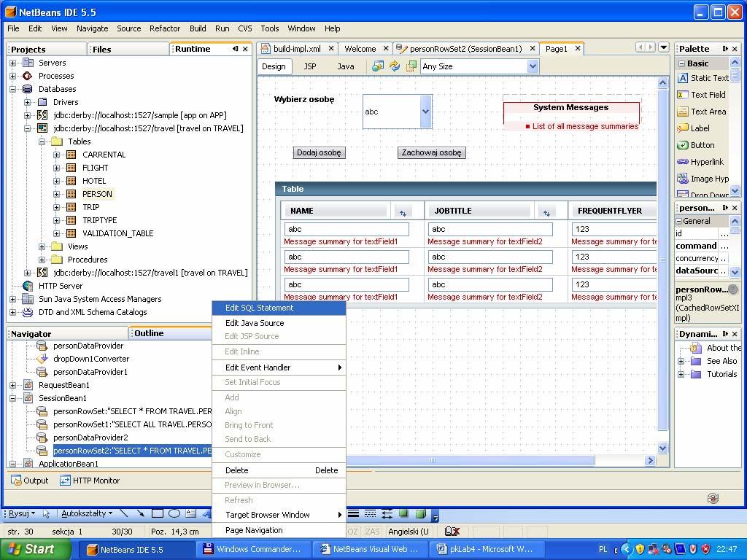Expand the See Also help node
The image size is (747, 560).
coord(681,361)
